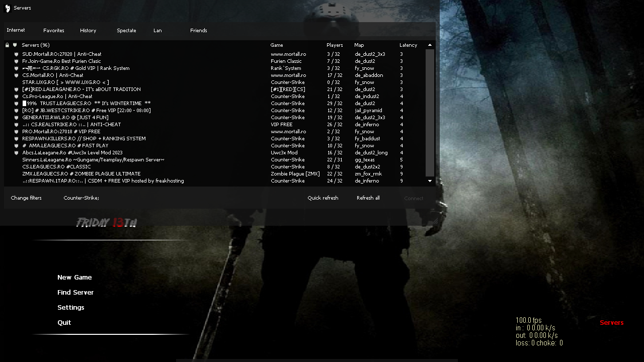Click the anti-cheat shield column header icon
This screenshot has height=362, width=644.
15,45
